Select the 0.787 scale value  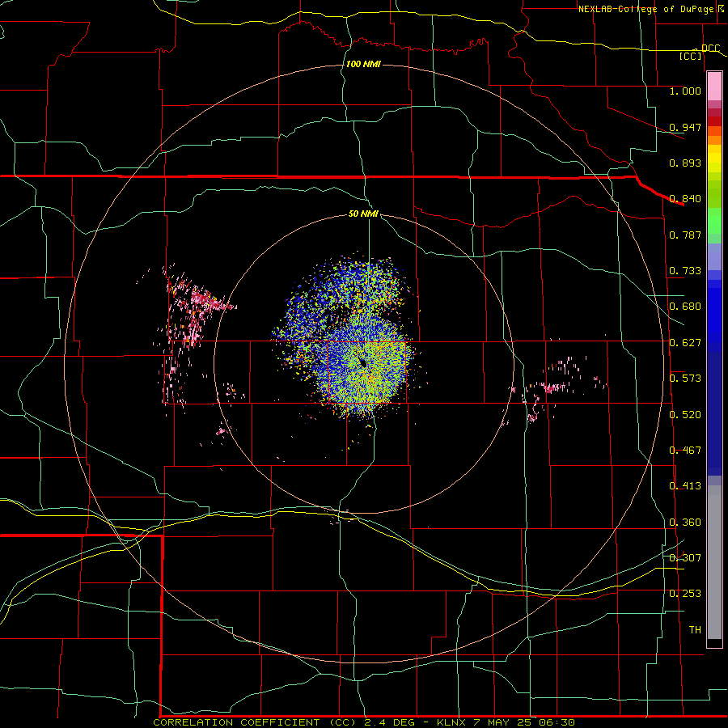tap(685, 235)
